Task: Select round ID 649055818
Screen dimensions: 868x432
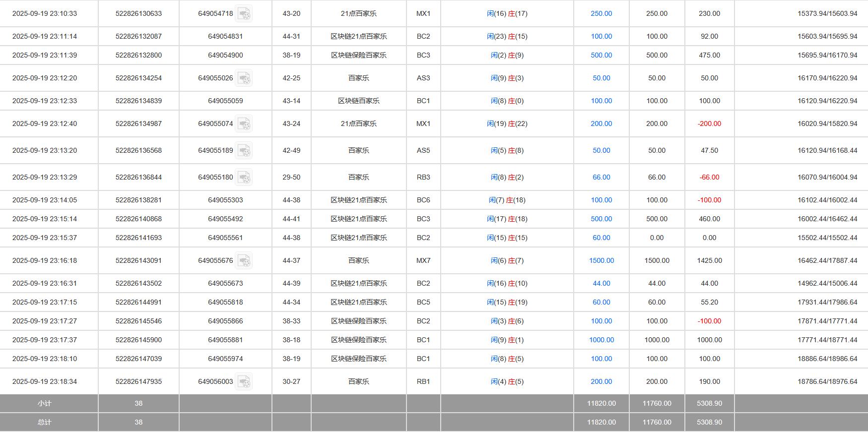Action: point(225,302)
